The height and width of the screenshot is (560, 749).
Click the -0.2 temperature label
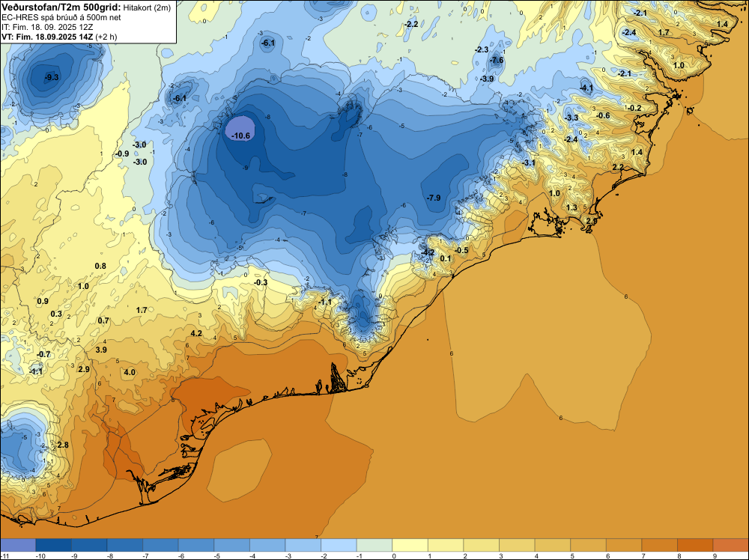click(635, 108)
